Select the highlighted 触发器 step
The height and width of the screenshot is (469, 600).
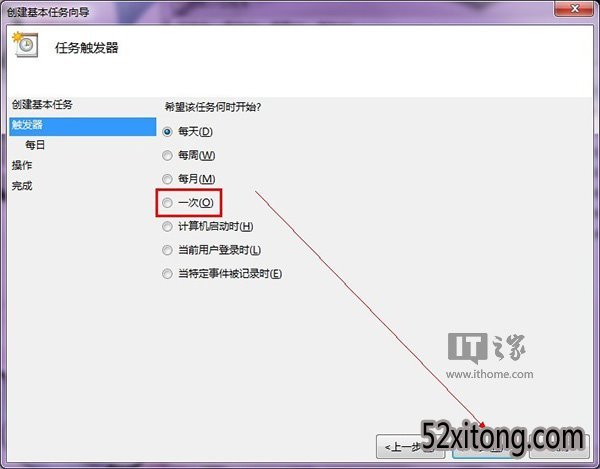pos(83,127)
